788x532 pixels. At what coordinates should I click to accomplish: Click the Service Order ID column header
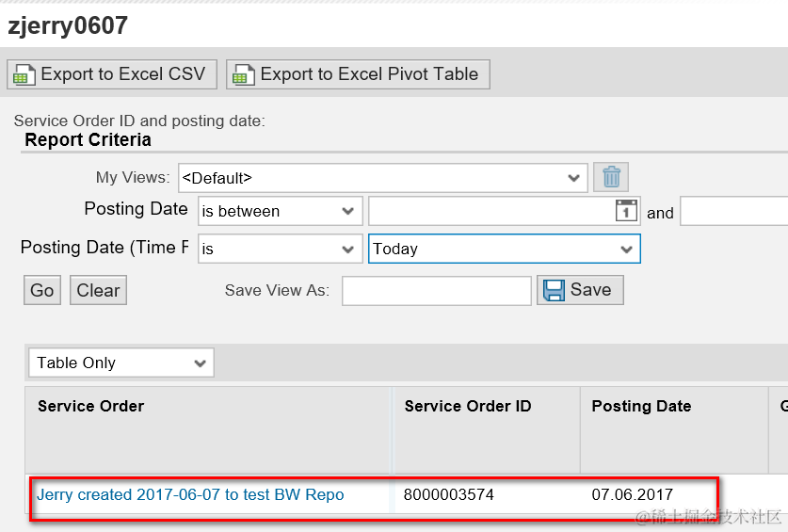point(487,430)
